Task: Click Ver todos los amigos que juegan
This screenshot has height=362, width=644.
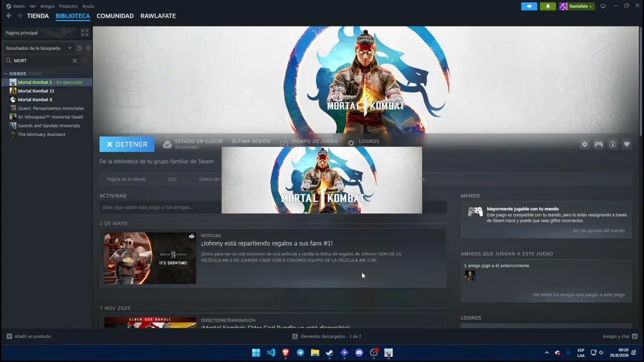Action: click(579, 295)
